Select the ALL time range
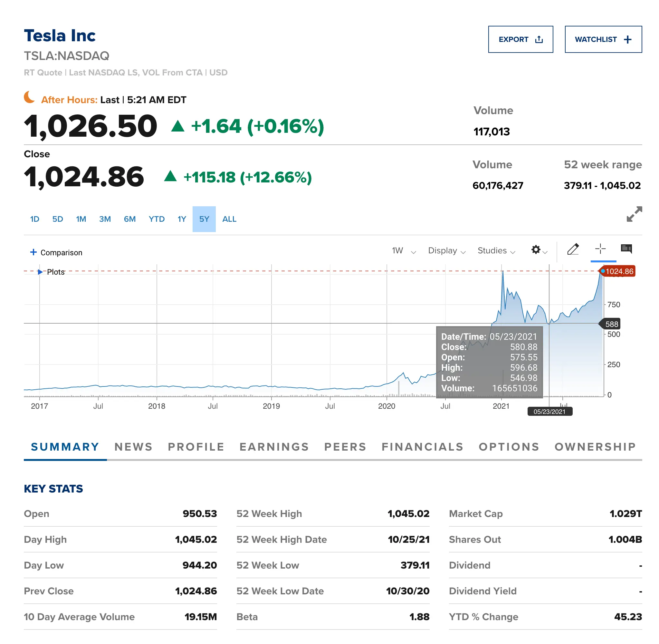Screen dimensions: 659x644 (x=229, y=219)
